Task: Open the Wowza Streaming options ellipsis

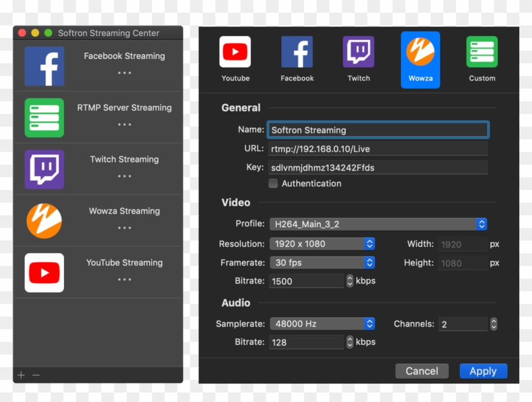Action: (x=124, y=227)
